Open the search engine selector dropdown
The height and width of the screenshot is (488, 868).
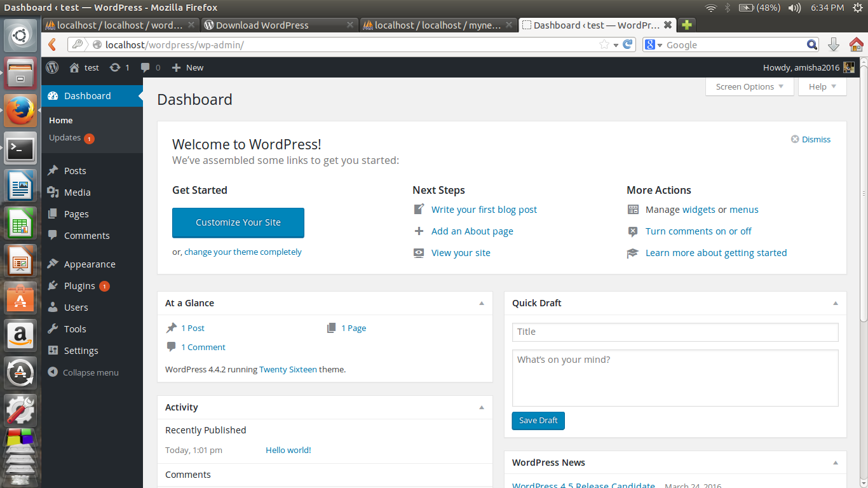click(653, 44)
